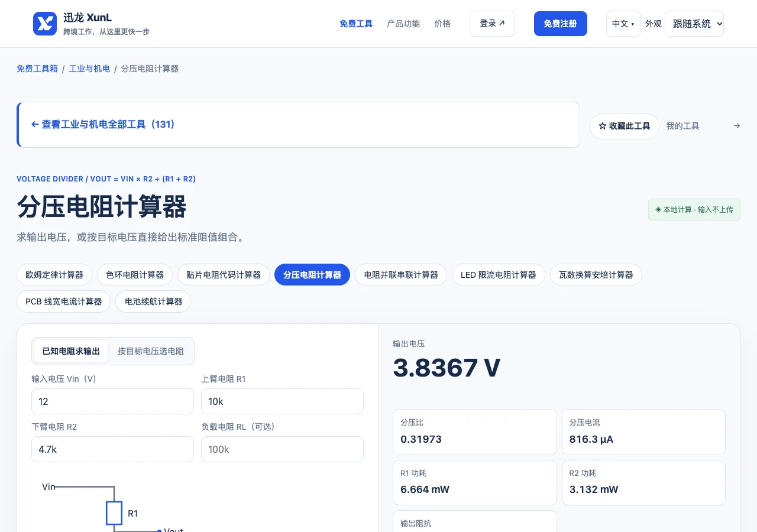Screen dimensions: 757x532
Task: Select PCB 线宽电流计算器 tool chip
Action: point(64,301)
